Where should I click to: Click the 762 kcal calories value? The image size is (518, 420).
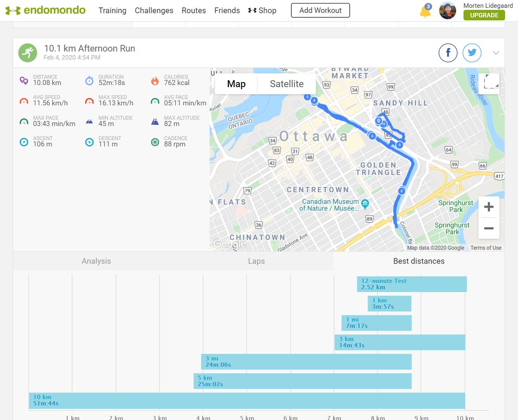(x=177, y=83)
